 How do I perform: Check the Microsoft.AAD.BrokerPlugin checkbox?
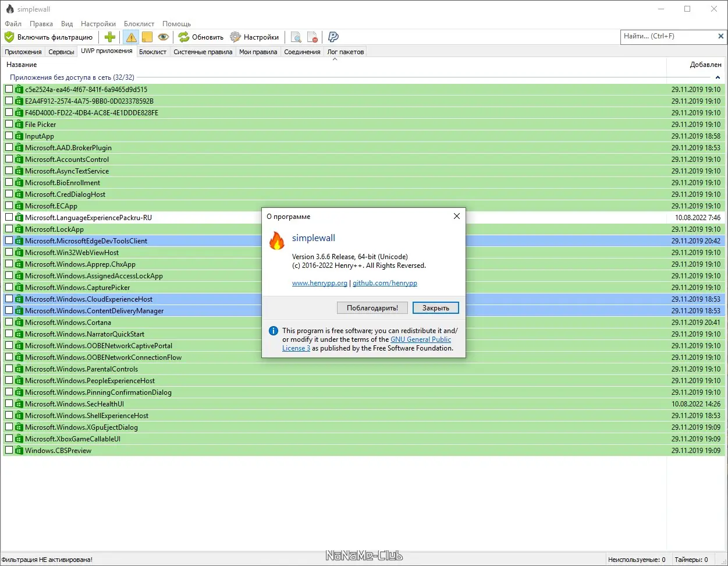(x=9, y=147)
